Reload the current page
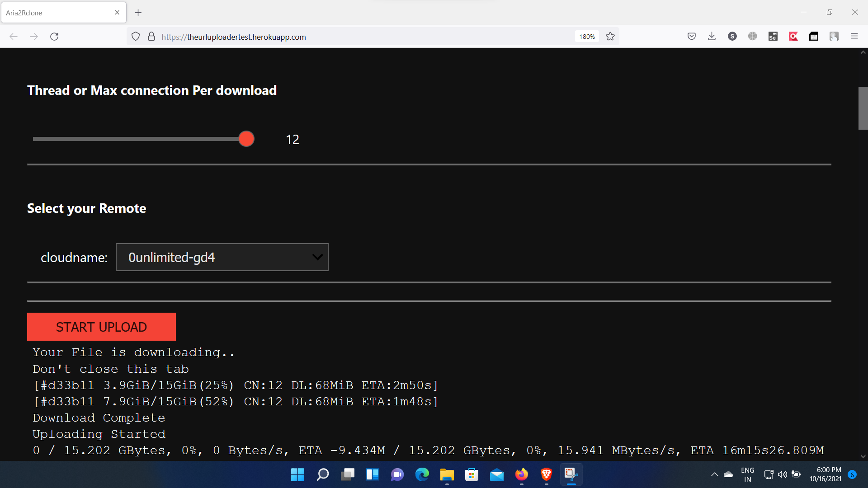868x488 pixels. [54, 37]
